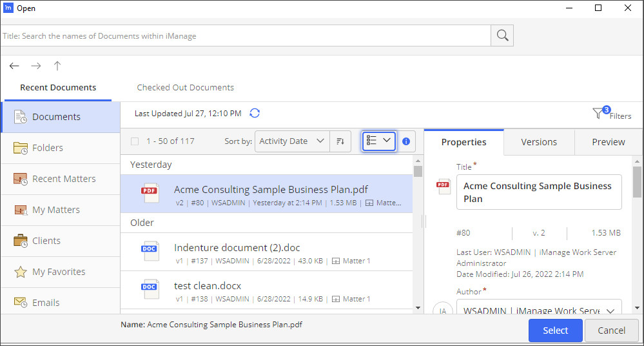The height and width of the screenshot is (346, 644).
Task: Refresh the Last Updated list
Action: [255, 113]
